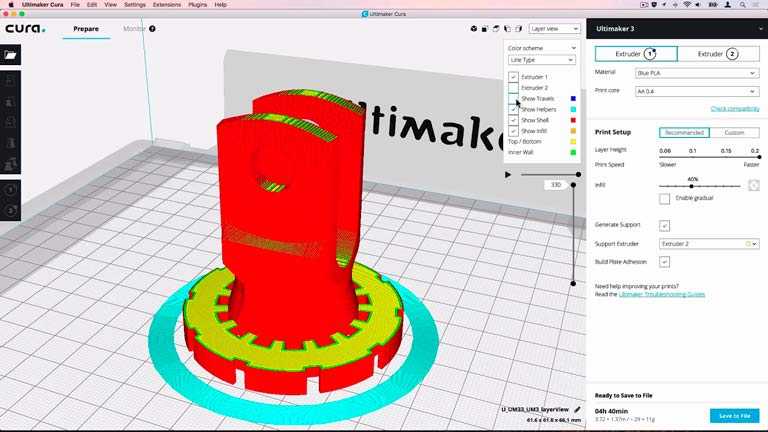Toggle the Show Infill checkbox
This screenshot has height=432, width=768.
pyautogui.click(x=513, y=131)
